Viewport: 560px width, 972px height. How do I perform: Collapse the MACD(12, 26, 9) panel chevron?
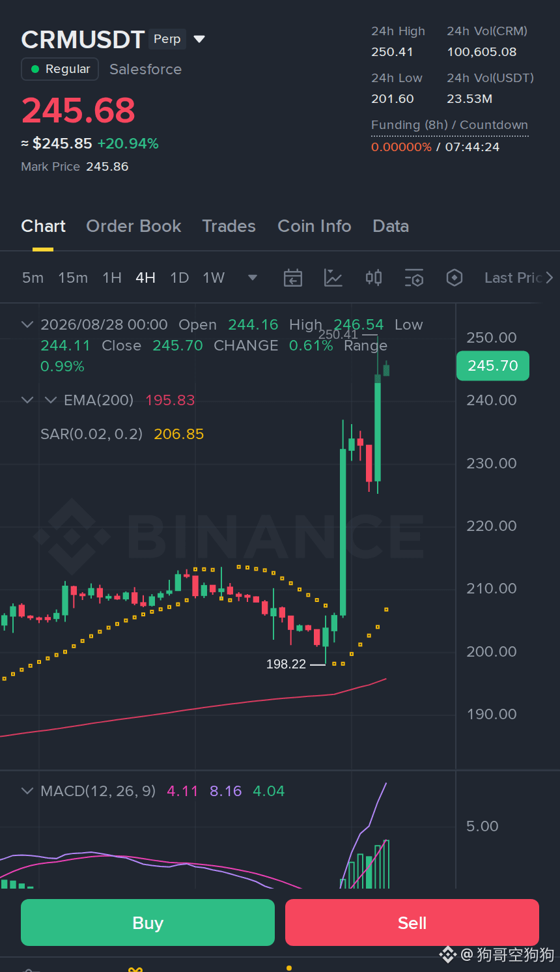27,791
